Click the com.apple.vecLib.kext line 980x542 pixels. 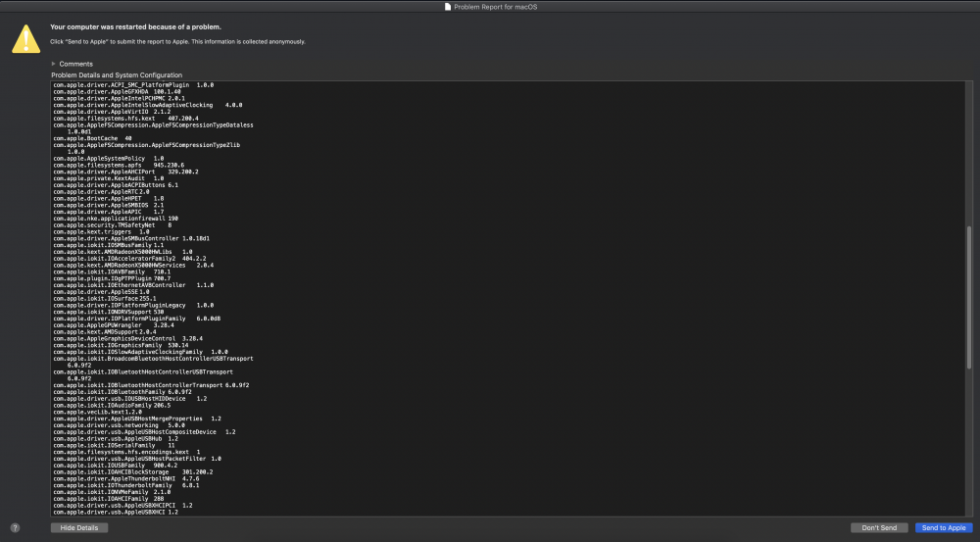pos(97,412)
